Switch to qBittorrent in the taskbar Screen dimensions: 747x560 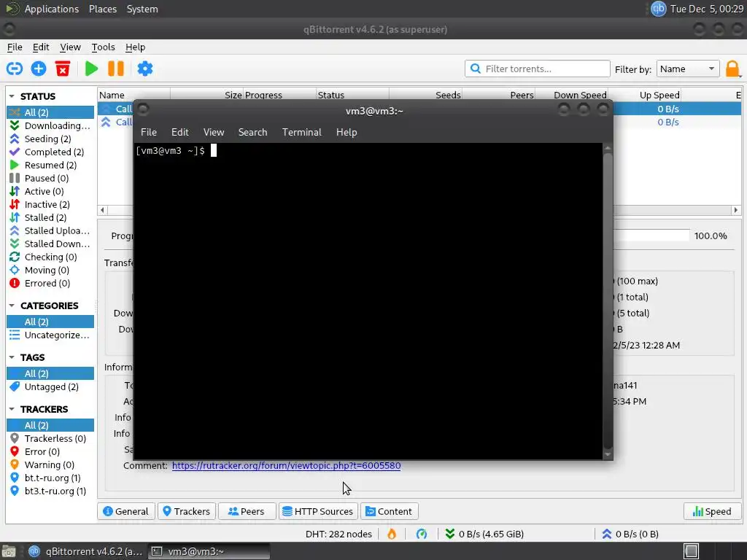[86, 551]
